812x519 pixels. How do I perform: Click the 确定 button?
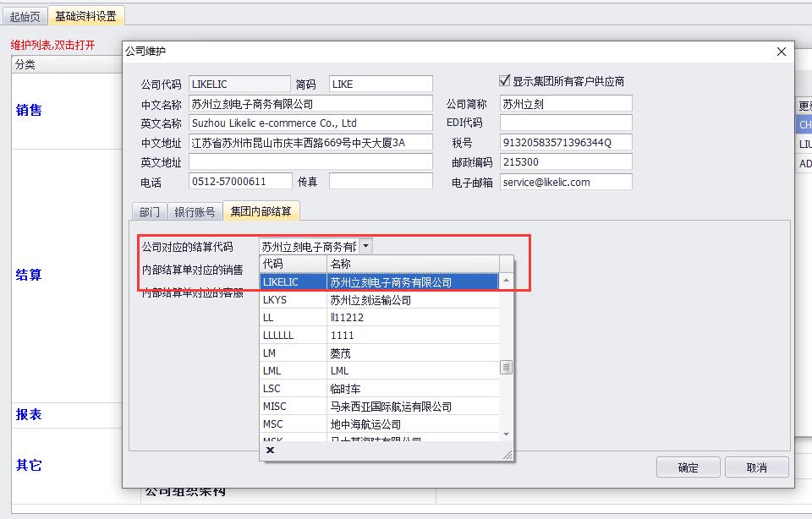click(688, 467)
